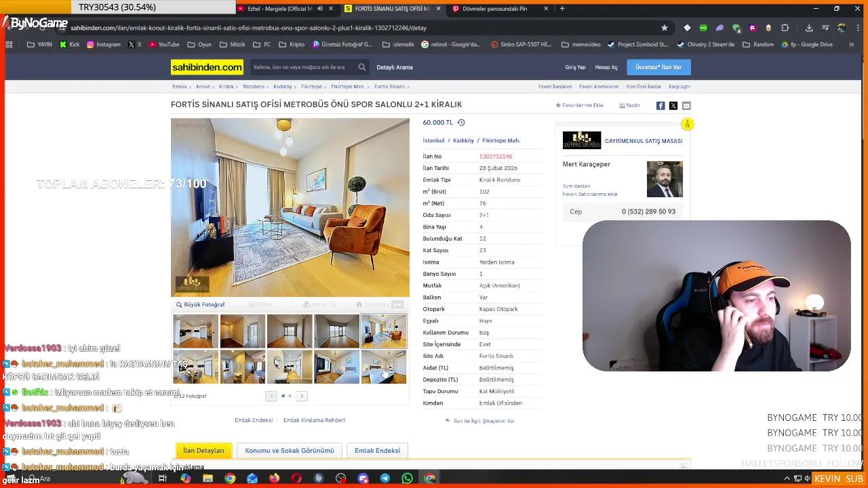Click the Giriş Yap link
Viewport: 868px width, 488px height.
(x=575, y=67)
